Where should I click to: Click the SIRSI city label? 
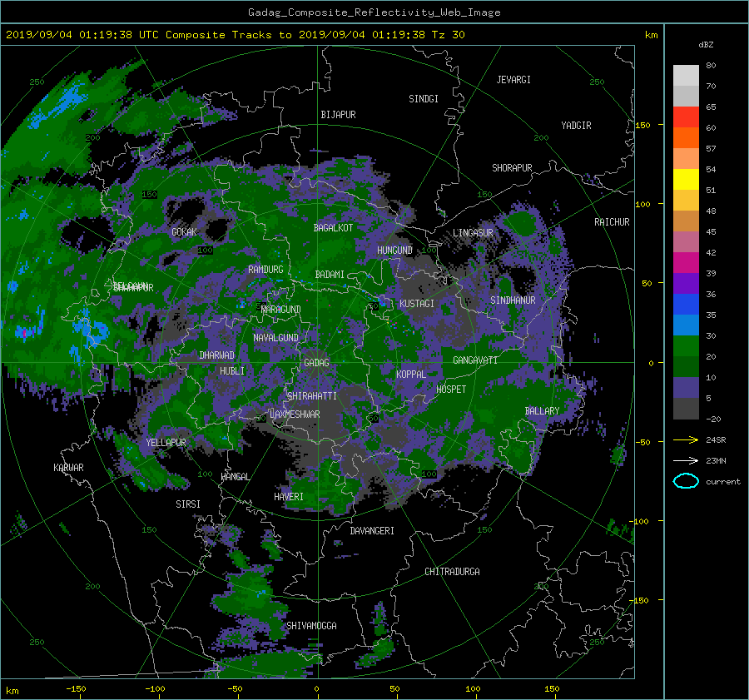pos(188,504)
